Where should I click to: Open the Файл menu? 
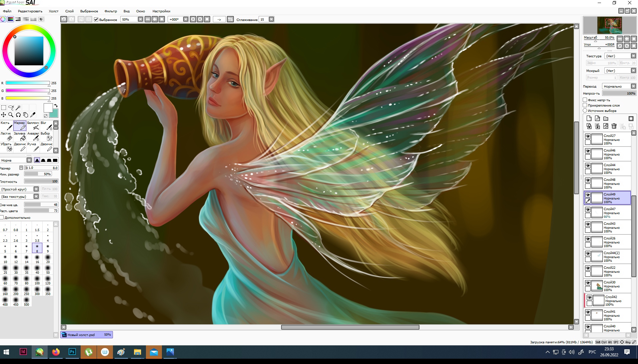click(x=7, y=11)
